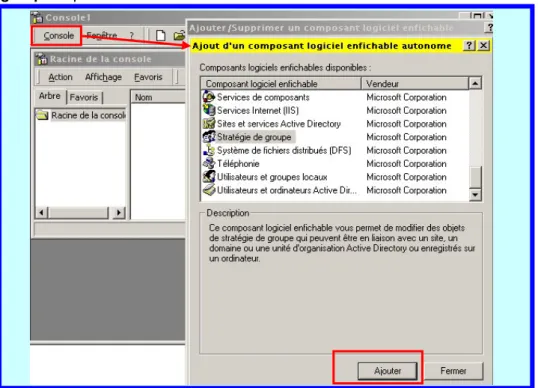
Task: Select the Stratégie de groupe row text
Action: coord(254,137)
